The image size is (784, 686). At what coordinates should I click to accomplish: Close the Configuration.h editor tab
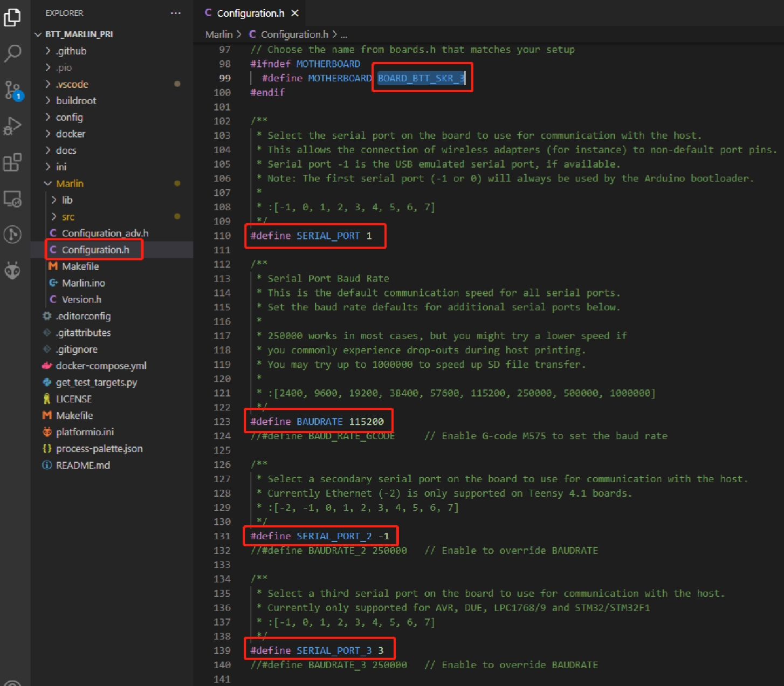pyautogui.click(x=295, y=13)
